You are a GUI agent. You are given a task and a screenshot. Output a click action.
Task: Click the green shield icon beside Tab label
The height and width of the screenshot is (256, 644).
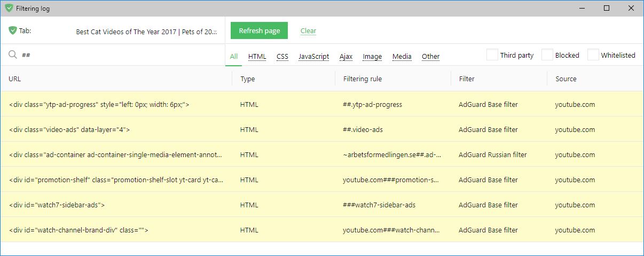click(x=13, y=30)
